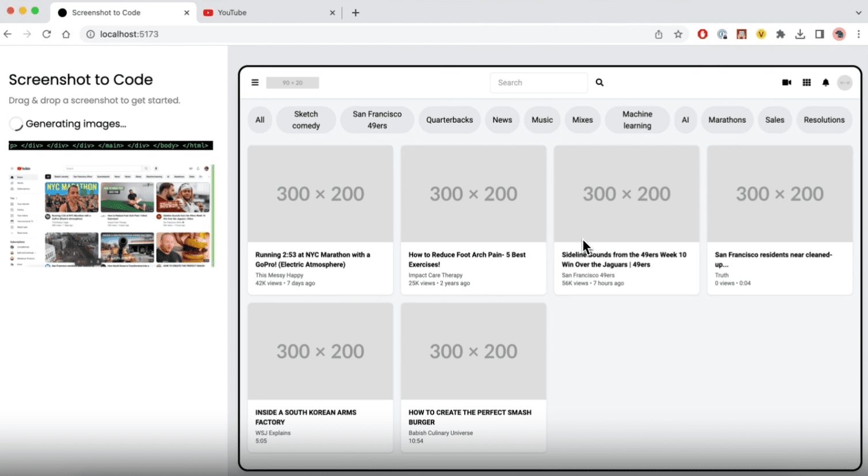Image resolution: width=868 pixels, height=476 pixels.
Task: Click the HOW TO CREATE THE PERFECT SMASH BURGER title
Action: (470, 417)
